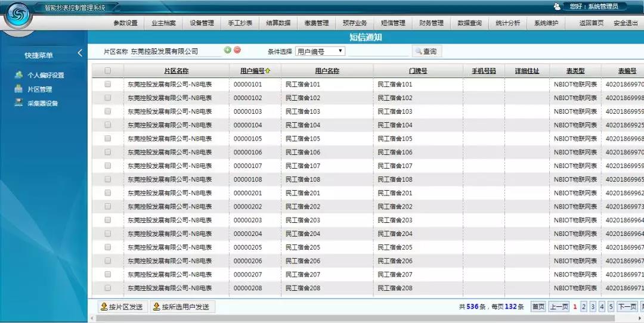Go to page 4 in pagination
644x323 pixels.
pos(602,306)
